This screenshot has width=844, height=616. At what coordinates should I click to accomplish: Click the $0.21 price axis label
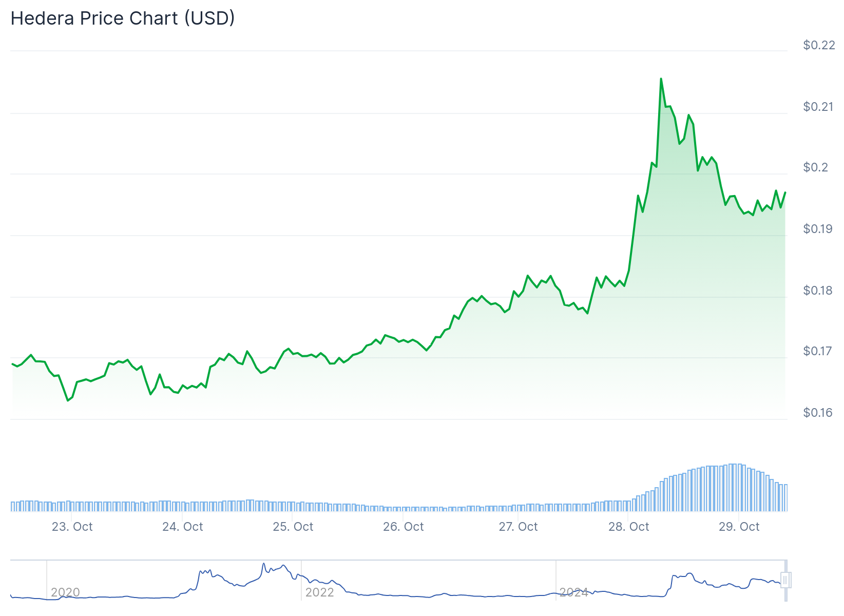pos(819,107)
